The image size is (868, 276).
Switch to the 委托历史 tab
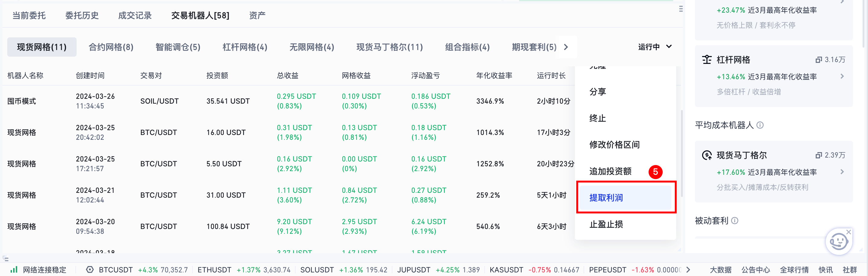pyautogui.click(x=82, y=15)
